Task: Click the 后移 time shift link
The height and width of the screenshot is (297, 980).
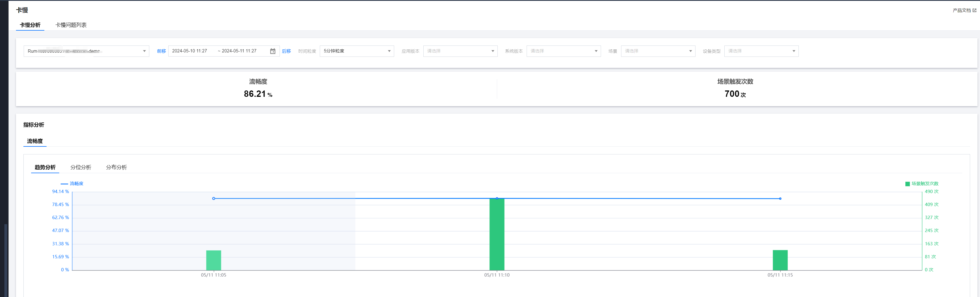Action: click(286, 51)
